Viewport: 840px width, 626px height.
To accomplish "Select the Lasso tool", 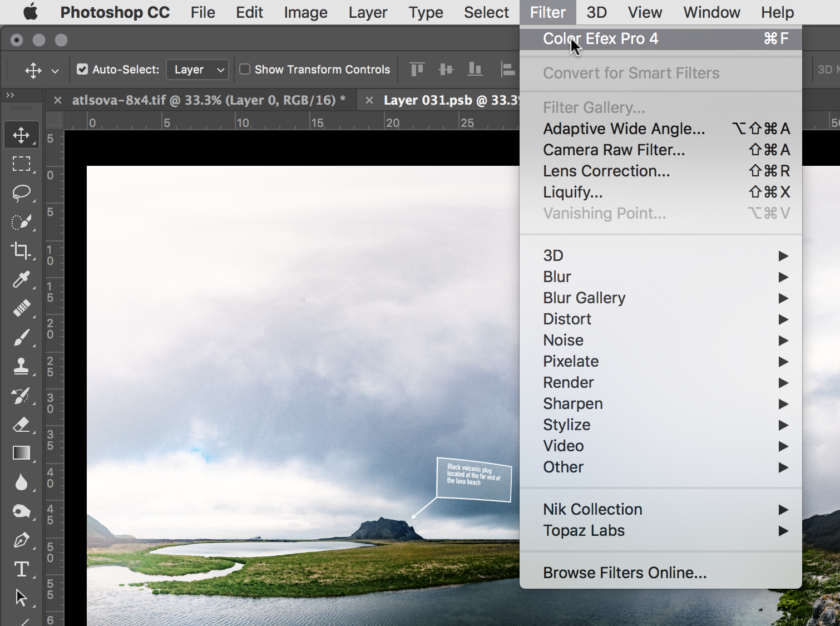I will [21, 193].
